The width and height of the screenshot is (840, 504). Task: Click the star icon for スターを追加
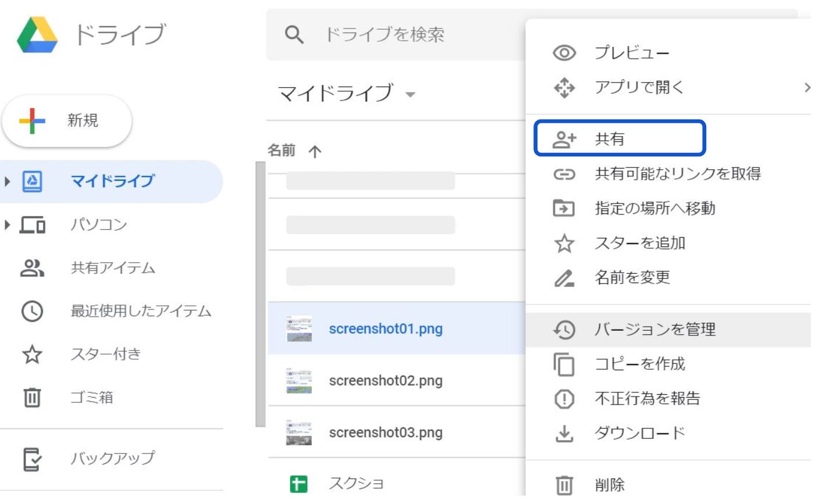pyautogui.click(x=564, y=244)
